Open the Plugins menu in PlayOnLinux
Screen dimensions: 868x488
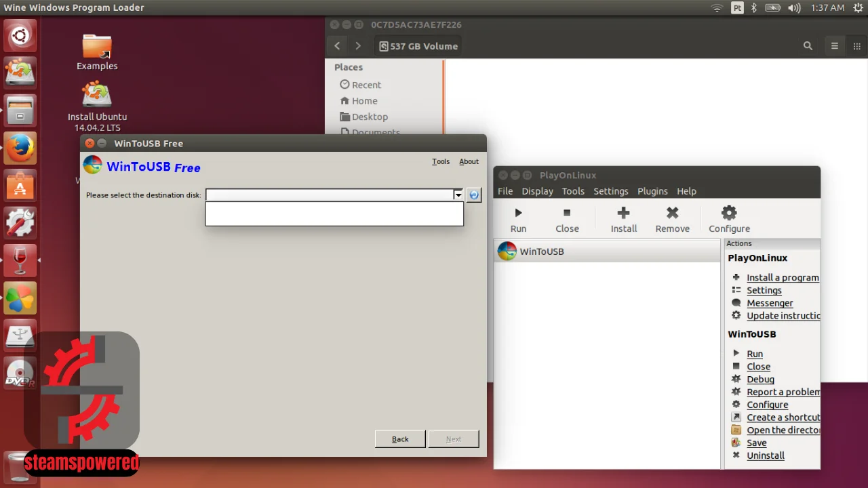652,191
